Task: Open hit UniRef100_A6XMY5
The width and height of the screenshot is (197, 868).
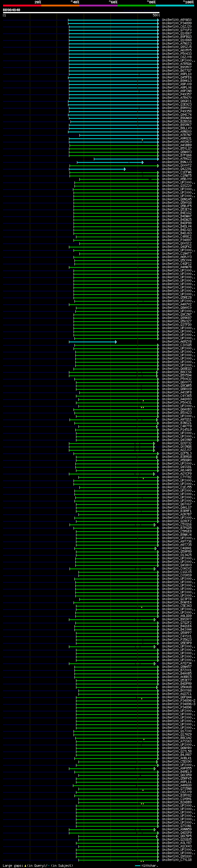Action: (x=177, y=50)
